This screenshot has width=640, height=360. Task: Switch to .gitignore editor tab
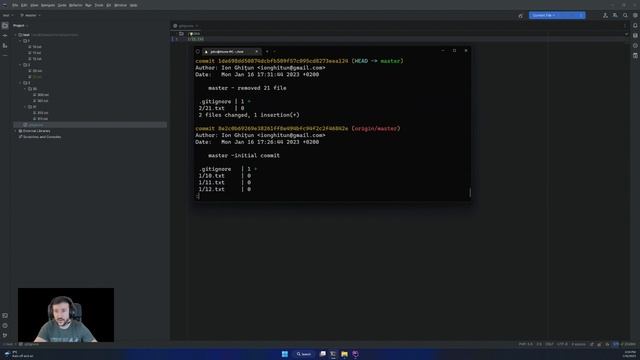[184, 26]
